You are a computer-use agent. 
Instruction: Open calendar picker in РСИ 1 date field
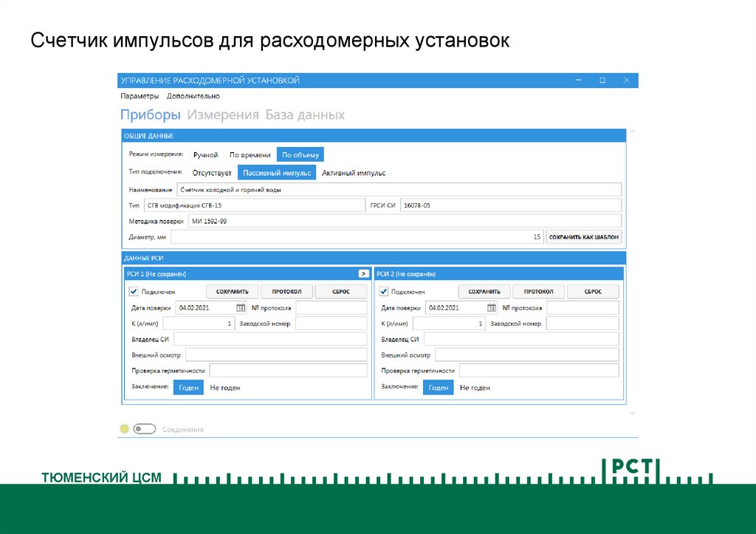pyautogui.click(x=241, y=308)
